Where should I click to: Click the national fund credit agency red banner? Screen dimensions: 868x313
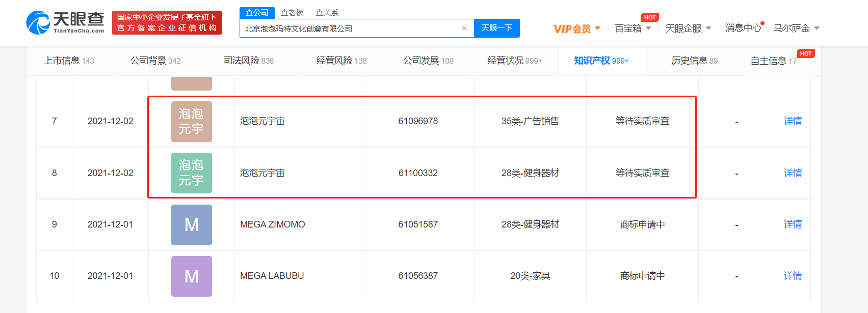click(x=167, y=23)
